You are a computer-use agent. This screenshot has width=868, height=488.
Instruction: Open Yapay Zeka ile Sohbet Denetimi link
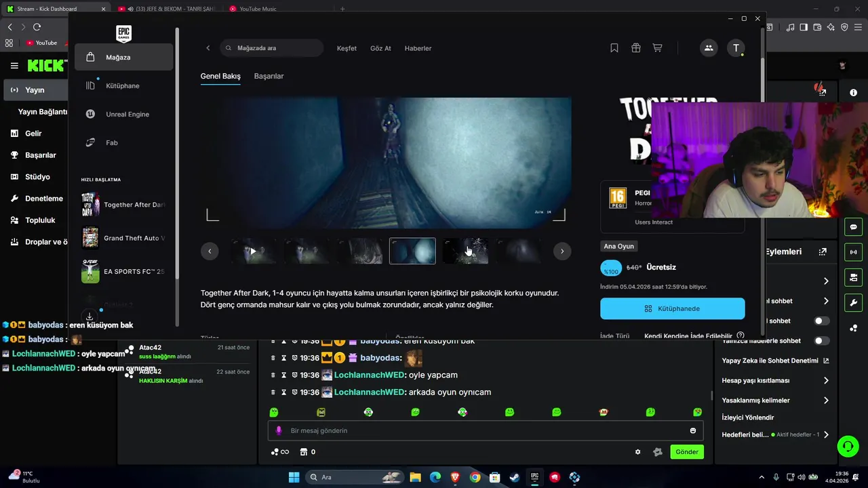(775, 361)
